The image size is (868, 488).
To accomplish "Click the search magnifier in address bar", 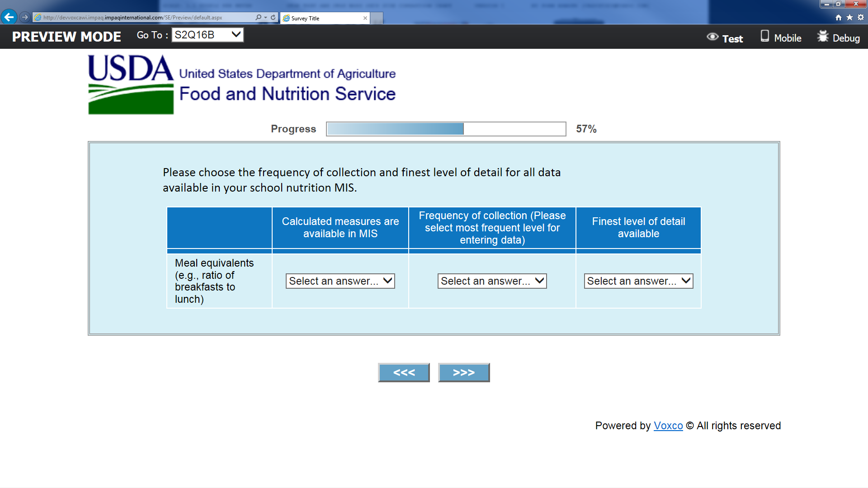I will [258, 18].
